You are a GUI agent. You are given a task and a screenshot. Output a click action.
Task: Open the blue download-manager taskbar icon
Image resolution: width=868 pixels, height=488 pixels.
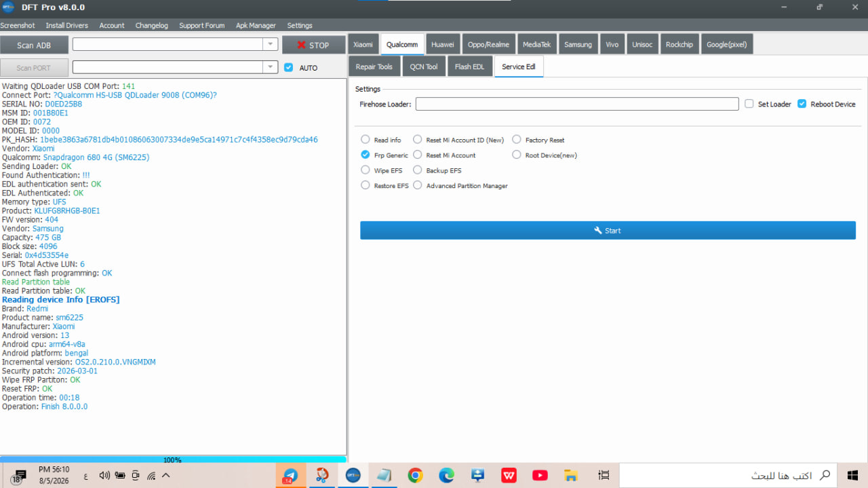tap(477, 476)
